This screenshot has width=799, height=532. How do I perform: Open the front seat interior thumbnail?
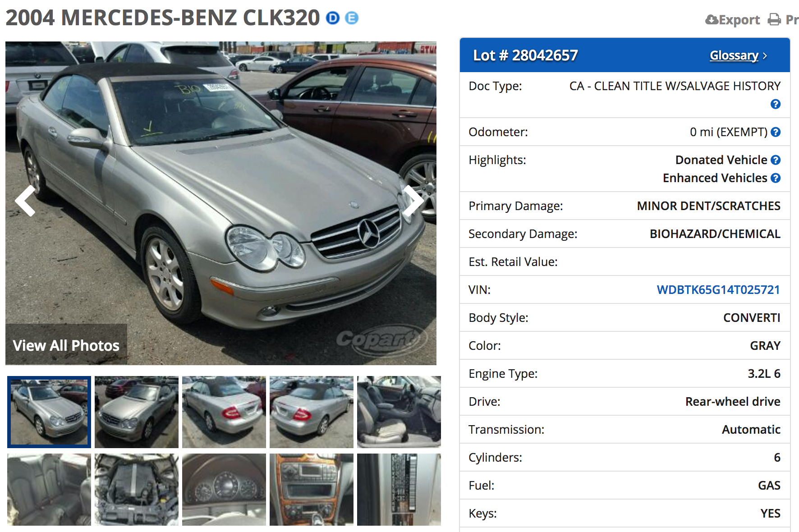tap(399, 412)
